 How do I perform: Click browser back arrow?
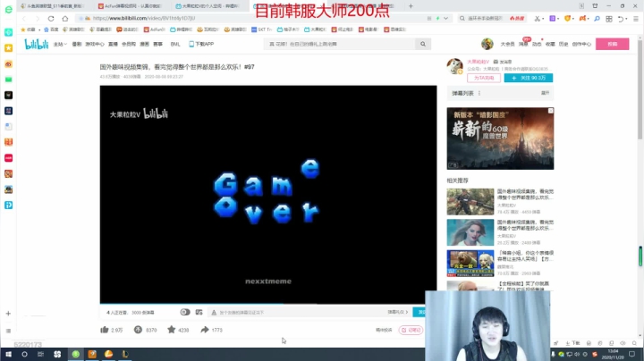[24, 19]
